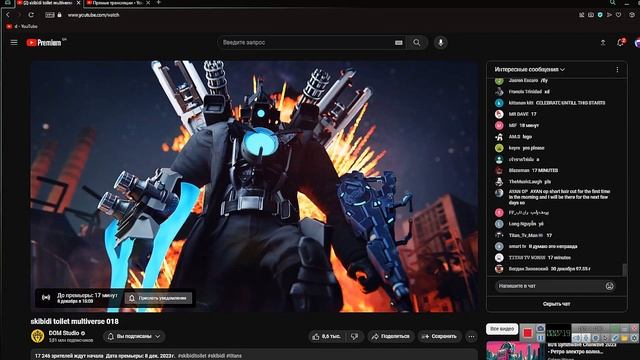Screen dimensions: 640x360
Task: Select the 'Все видео' filter chip
Action: tap(502, 329)
